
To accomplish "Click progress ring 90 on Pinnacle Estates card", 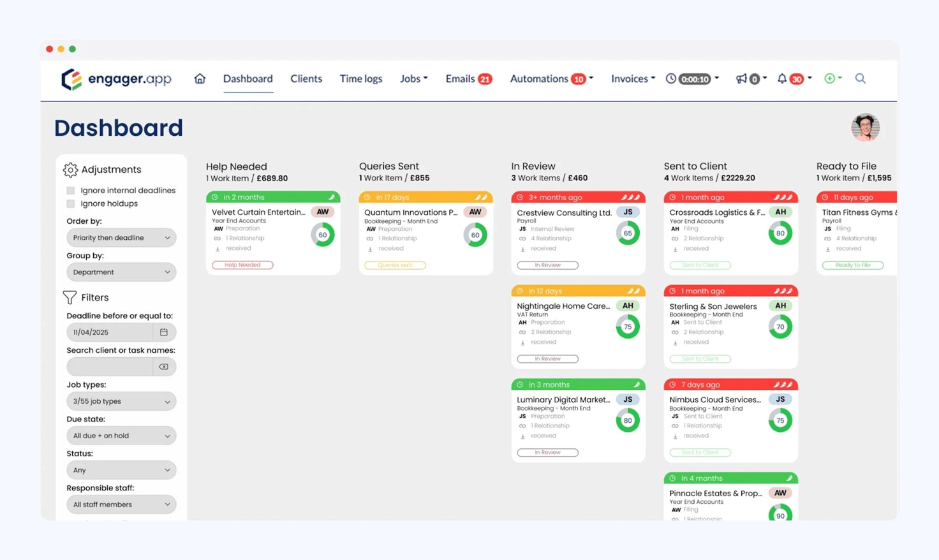I will click(780, 512).
